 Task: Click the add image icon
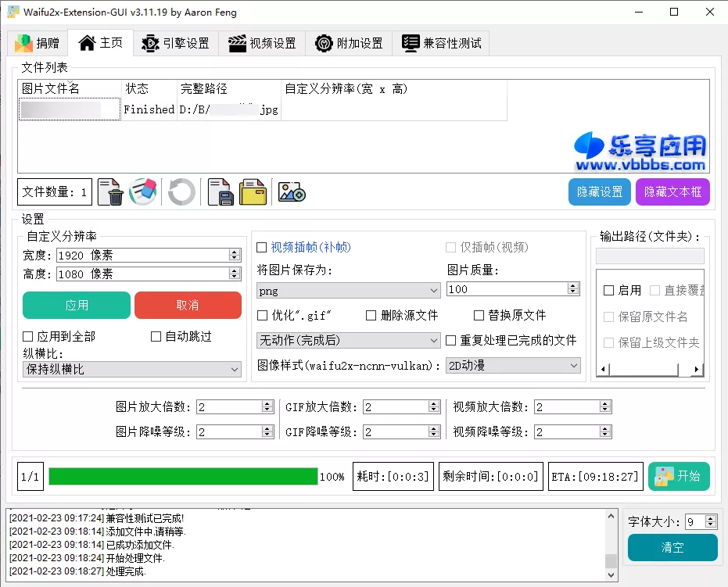click(290, 191)
